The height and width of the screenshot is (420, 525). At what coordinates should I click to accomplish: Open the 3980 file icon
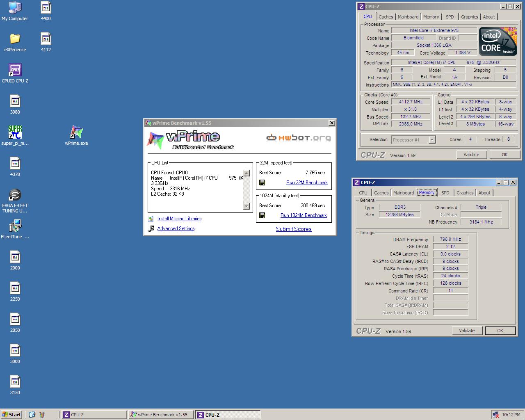[15, 105]
